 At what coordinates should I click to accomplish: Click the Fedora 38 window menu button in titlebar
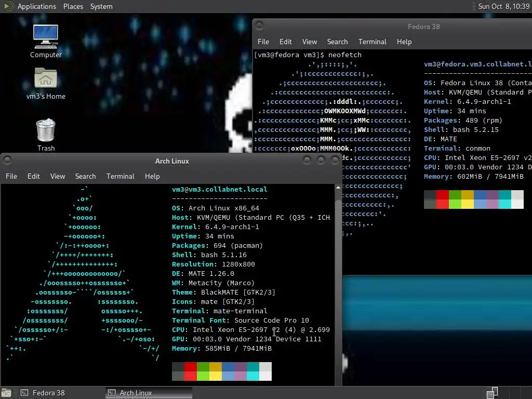260,25
